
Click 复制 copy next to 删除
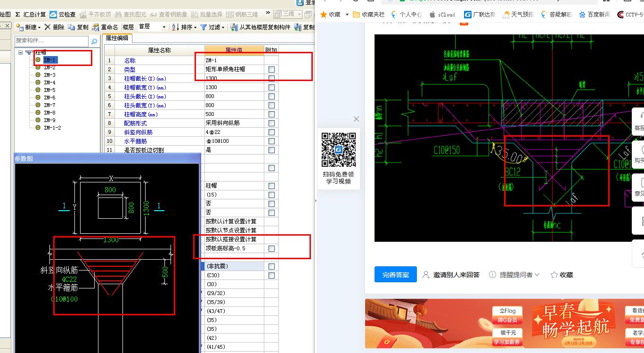78,27
